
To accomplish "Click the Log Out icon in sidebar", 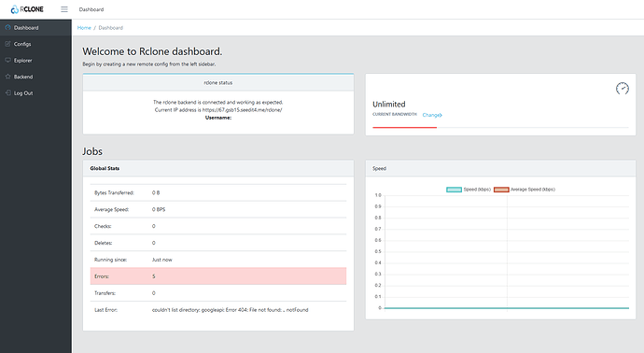I will point(7,92).
